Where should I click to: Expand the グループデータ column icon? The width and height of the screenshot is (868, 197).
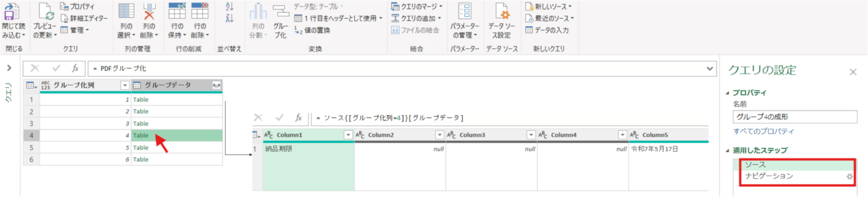pos(216,86)
